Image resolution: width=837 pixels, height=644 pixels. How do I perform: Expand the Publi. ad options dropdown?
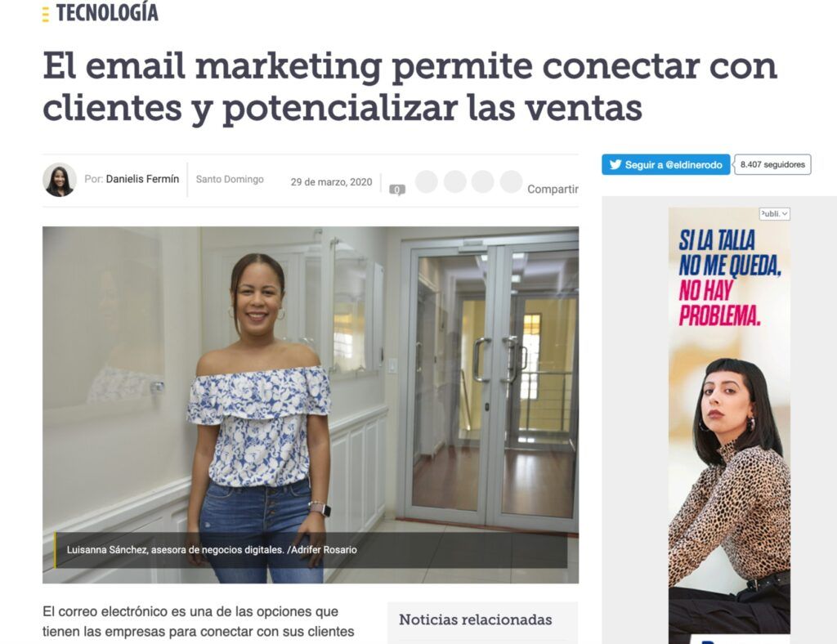tap(775, 214)
